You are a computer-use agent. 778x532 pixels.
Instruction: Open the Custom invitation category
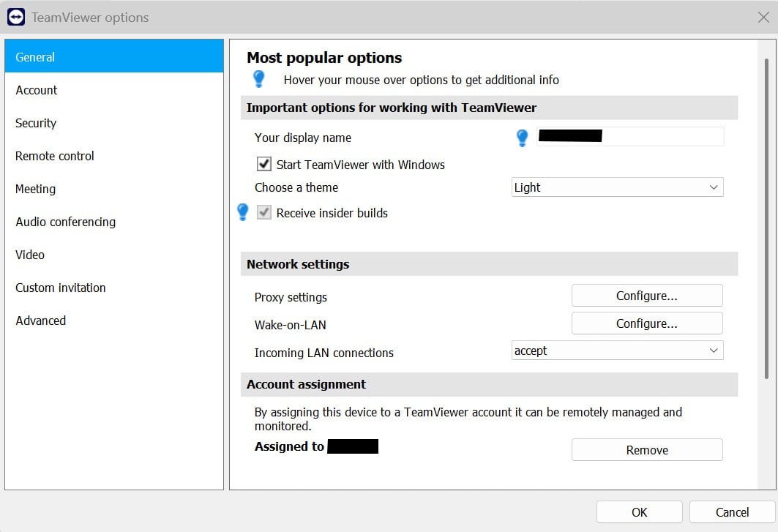pyautogui.click(x=114, y=288)
